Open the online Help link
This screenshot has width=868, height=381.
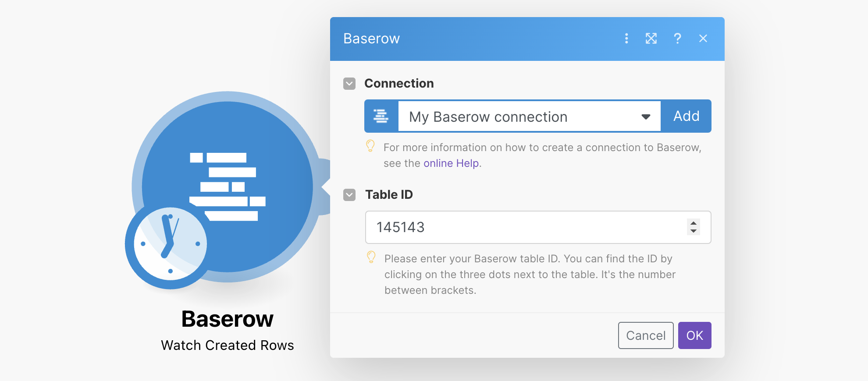click(451, 163)
